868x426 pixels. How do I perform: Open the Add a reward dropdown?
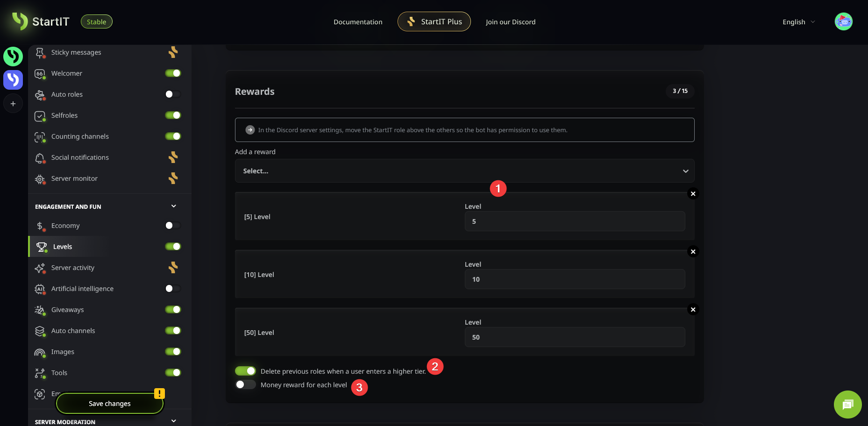(x=464, y=171)
